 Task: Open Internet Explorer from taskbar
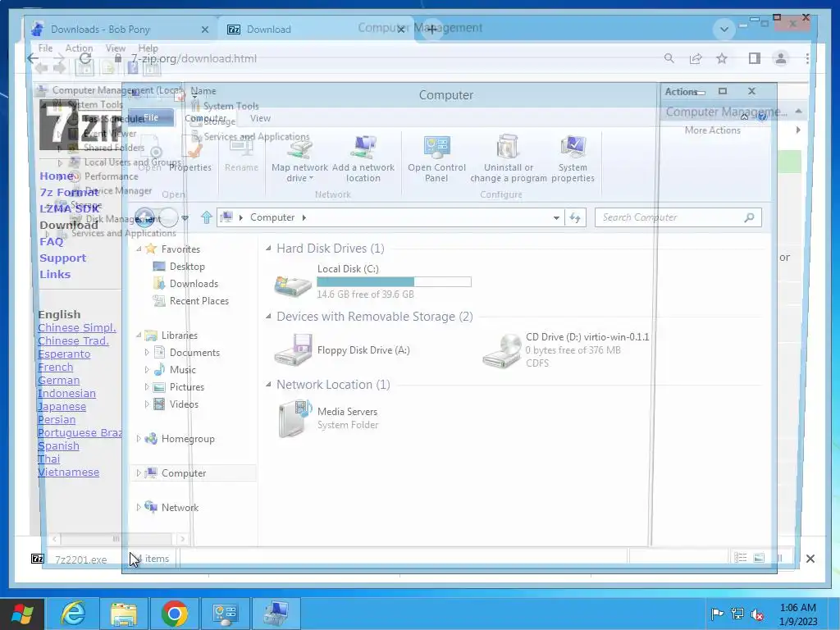[x=73, y=614]
